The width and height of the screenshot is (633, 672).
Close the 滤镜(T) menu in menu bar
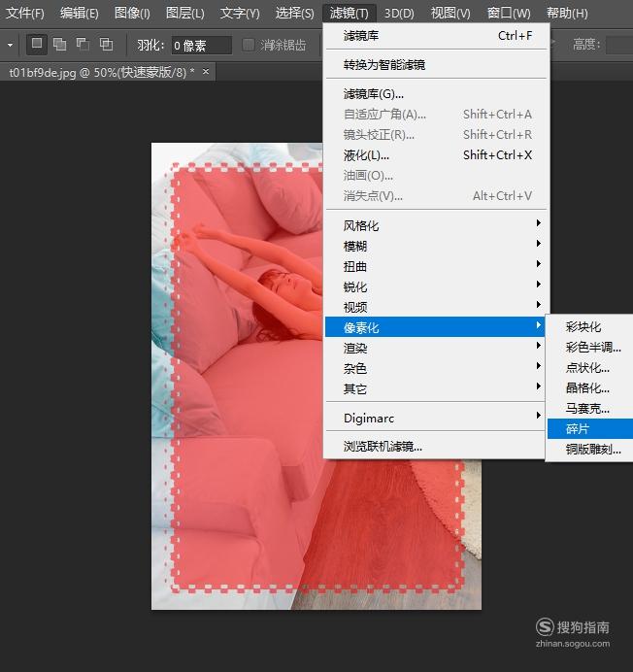pyautogui.click(x=349, y=13)
